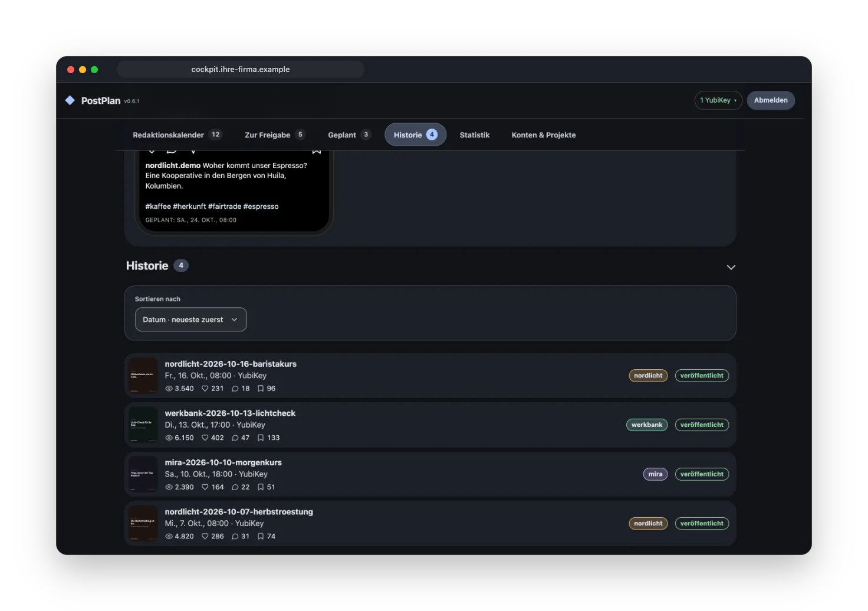Open the Statistik tab
This screenshot has width=868, height=611.
point(475,135)
